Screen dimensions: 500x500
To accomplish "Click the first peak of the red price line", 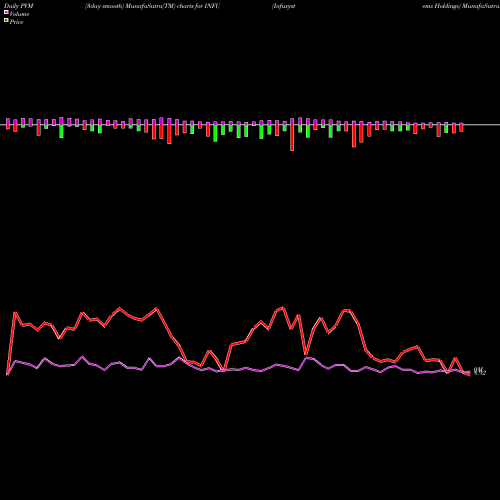I will tap(15, 312).
